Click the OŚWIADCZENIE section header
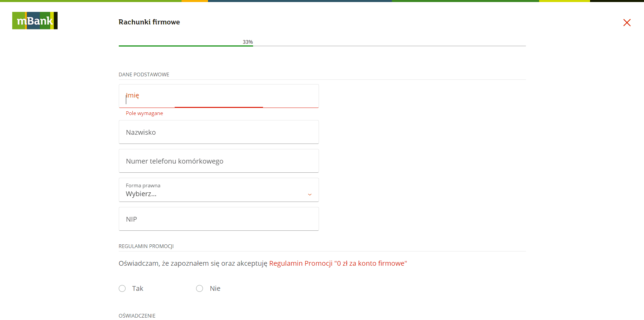Viewport: 644px width, 320px height. [x=137, y=316]
